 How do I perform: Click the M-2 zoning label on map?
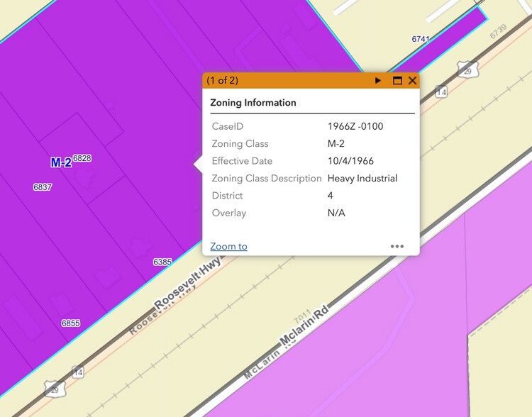click(61, 162)
